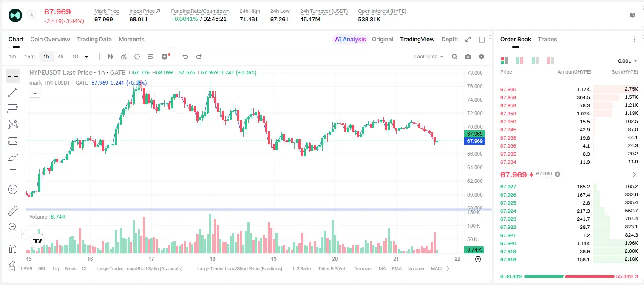This screenshot has height=285, width=644.
Task: Open the emoji sticker tool
Action: (13, 189)
